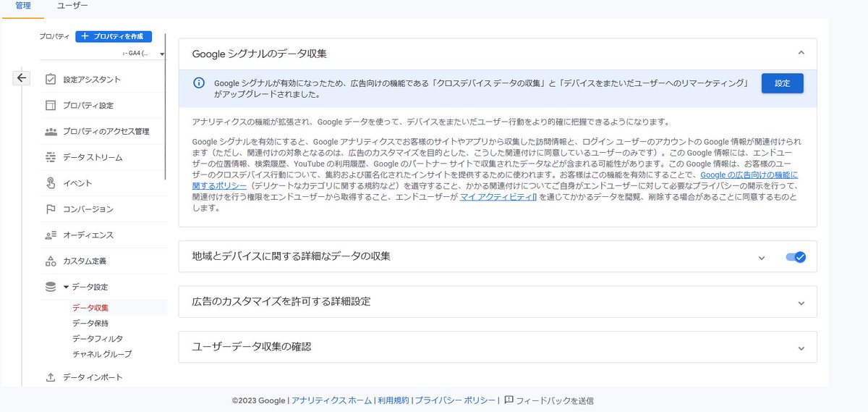Toggle the 地域とデバイスに関する詳細なデータの収集 switch

coord(796,257)
